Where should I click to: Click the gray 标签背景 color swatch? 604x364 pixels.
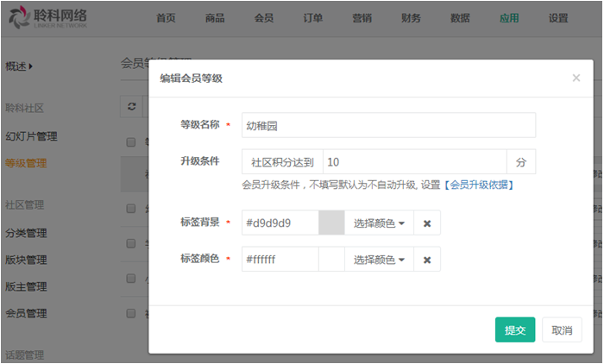pyautogui.click(x=331, y=223)
